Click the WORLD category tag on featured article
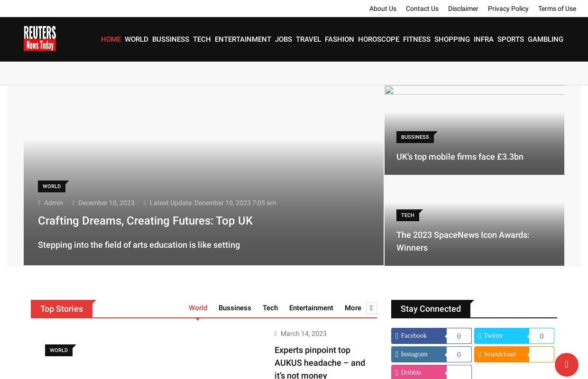This screenshot has height=379, width=588. pos(52,187)
